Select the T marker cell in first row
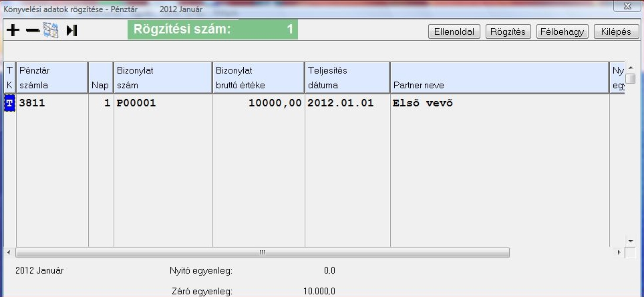644x297 pixels. (9, 104)
